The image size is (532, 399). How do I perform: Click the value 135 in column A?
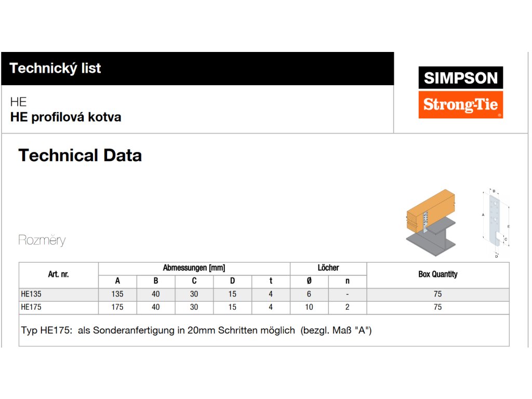click(117, 294)
